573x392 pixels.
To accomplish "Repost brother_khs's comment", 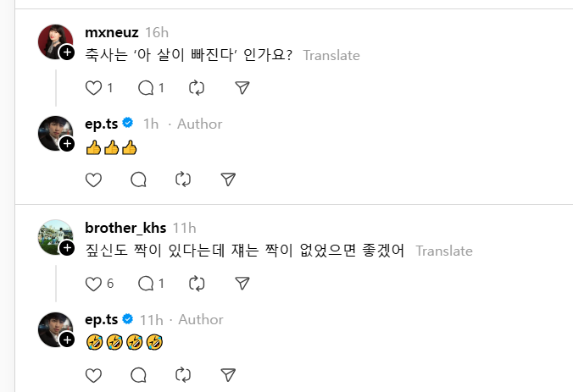I will pyautogui.click(x=197, y=283).
